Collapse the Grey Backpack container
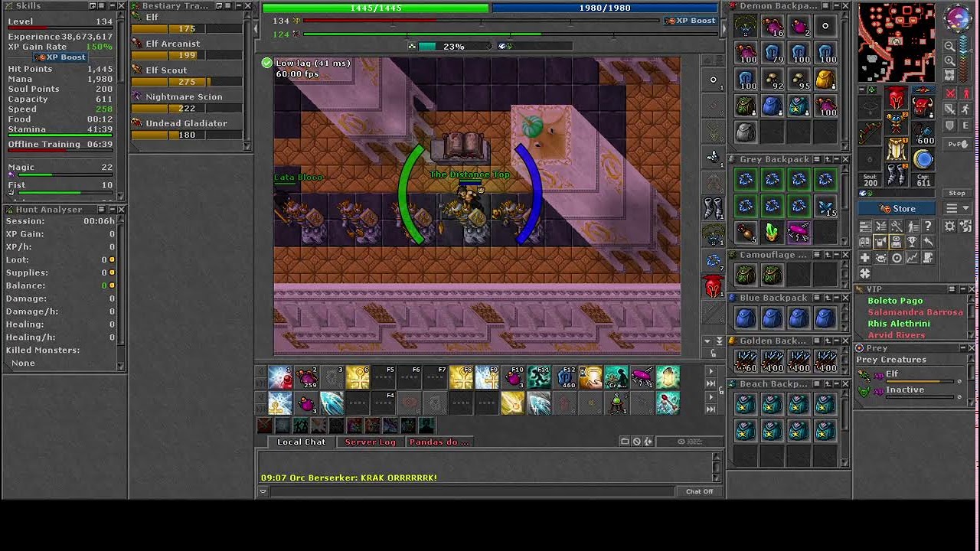980x551 pixels. point(835,159)
